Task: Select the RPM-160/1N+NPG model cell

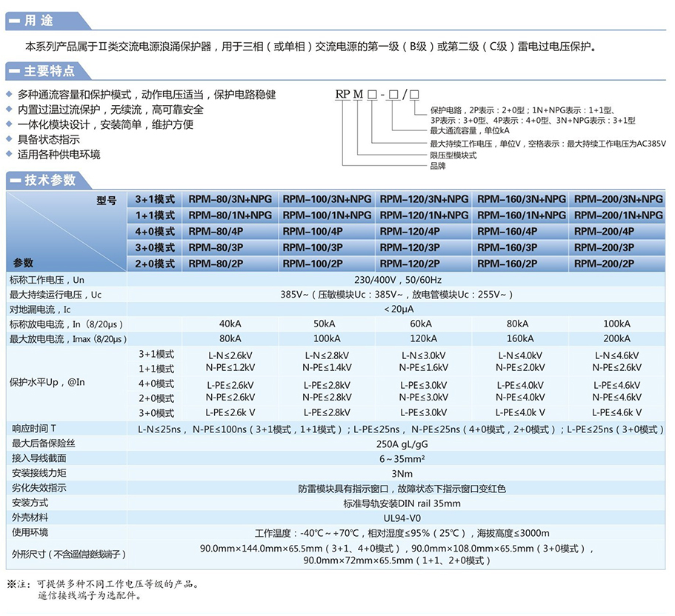Action: point(521,215)
